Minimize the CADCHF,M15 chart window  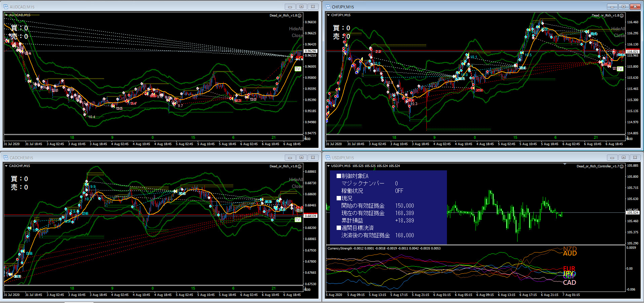[290, 158]
